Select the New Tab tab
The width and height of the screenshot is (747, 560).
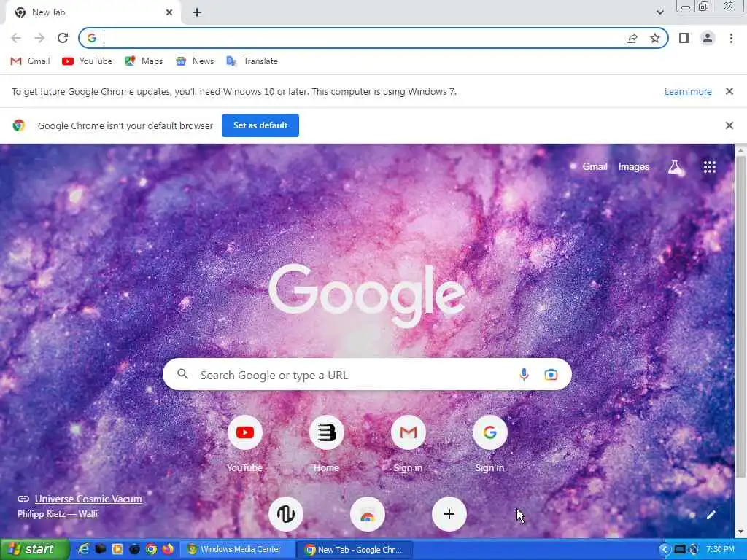coord(93,12)
